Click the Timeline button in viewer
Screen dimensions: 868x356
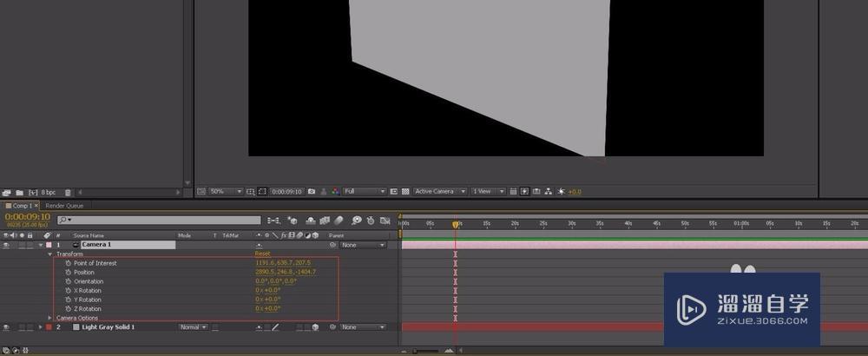click(x=536, y=191)
